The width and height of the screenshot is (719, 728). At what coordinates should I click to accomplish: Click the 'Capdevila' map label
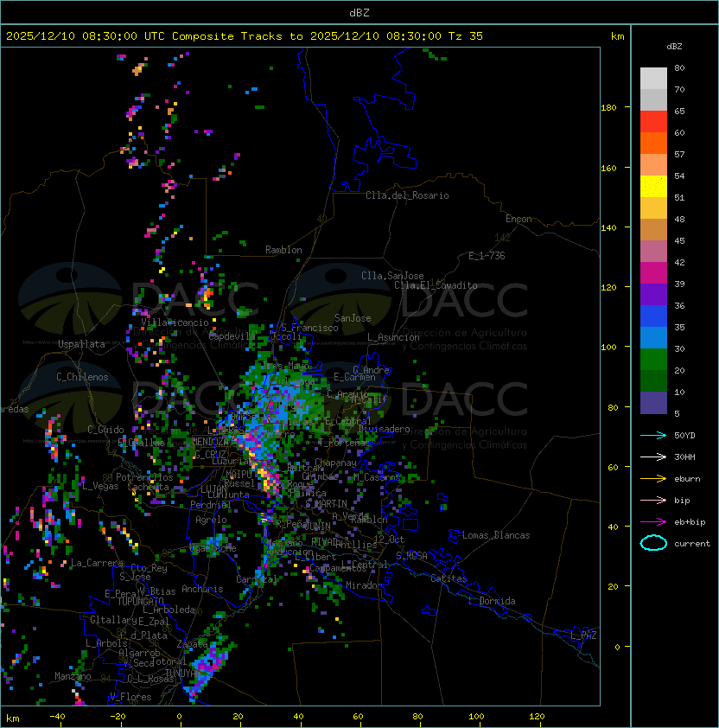click(232, 336)
